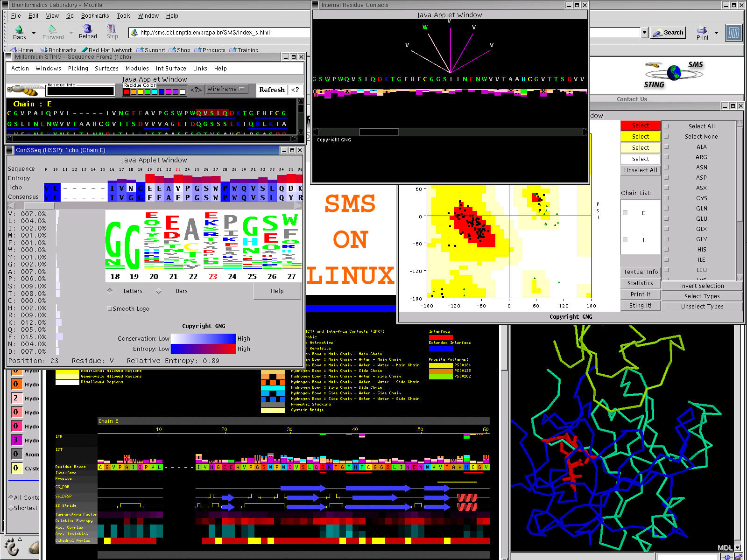Check chain I in the Chain List

tap(625, 240)
